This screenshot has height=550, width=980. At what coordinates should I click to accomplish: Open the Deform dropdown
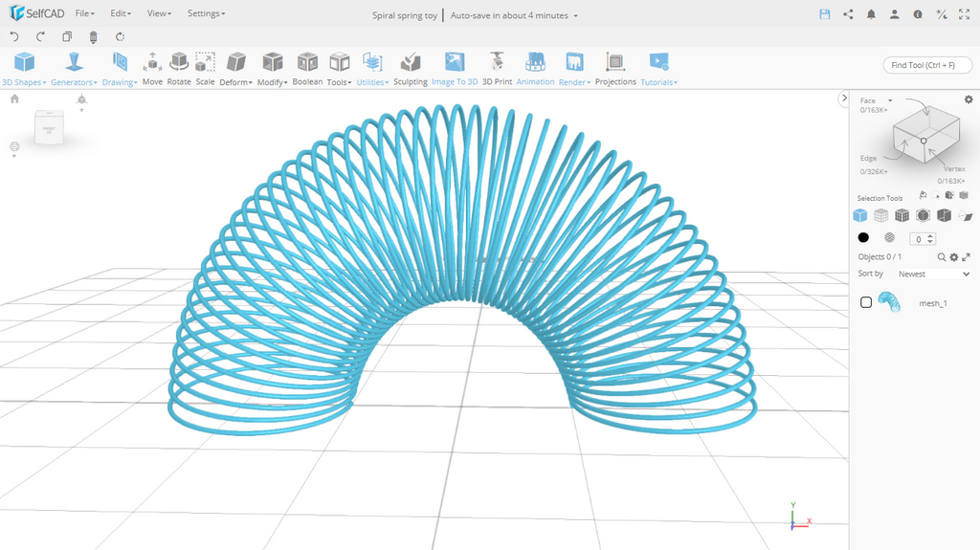tap(235, 69)
